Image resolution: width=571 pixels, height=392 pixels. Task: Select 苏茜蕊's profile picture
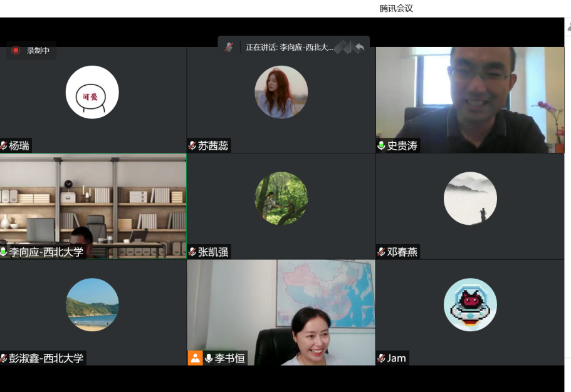tap(281, 93)
